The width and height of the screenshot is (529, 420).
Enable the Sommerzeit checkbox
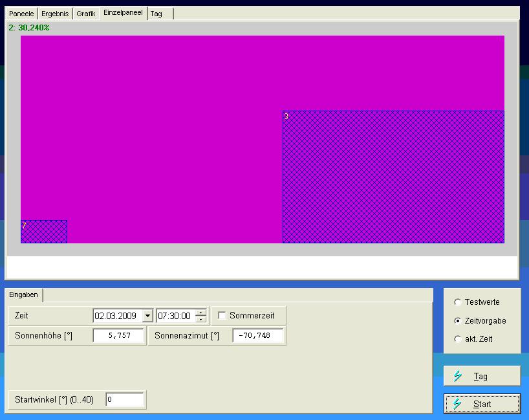coord(222,316)
